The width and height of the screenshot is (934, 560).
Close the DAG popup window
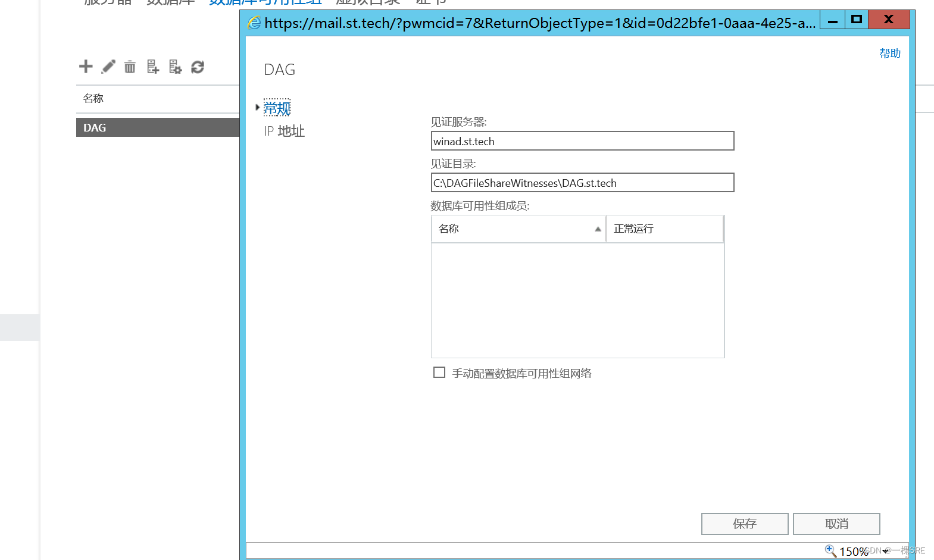click(889, 20)
